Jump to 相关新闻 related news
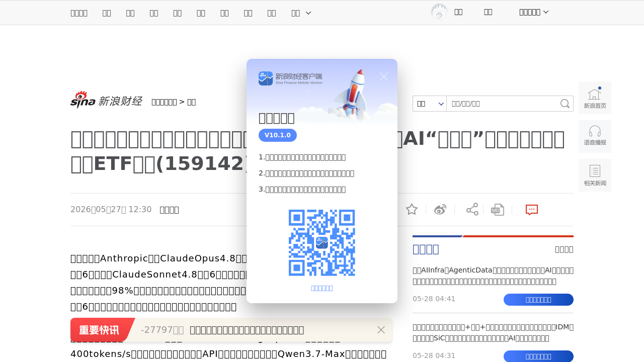Screen dimensions: 644x362 (x=595, y=175)
